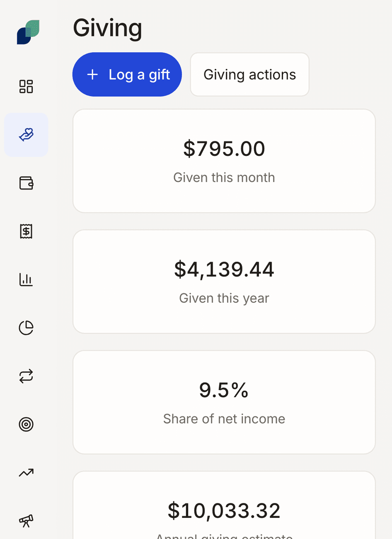Click the leaf-shaped app logo
Screen dimensions: 392x539
28,32
